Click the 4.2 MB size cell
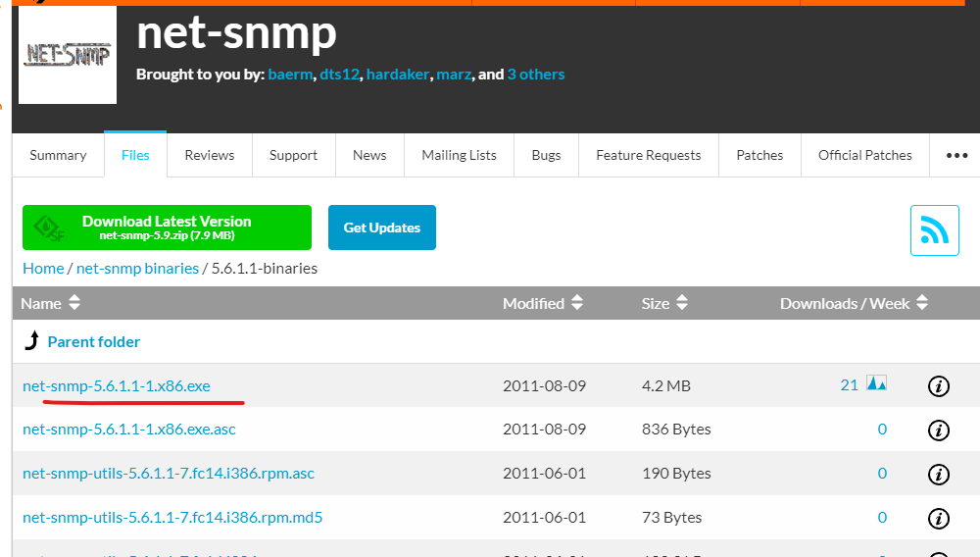The width and height of the screenshot is (980, 557). click(666, 385)
